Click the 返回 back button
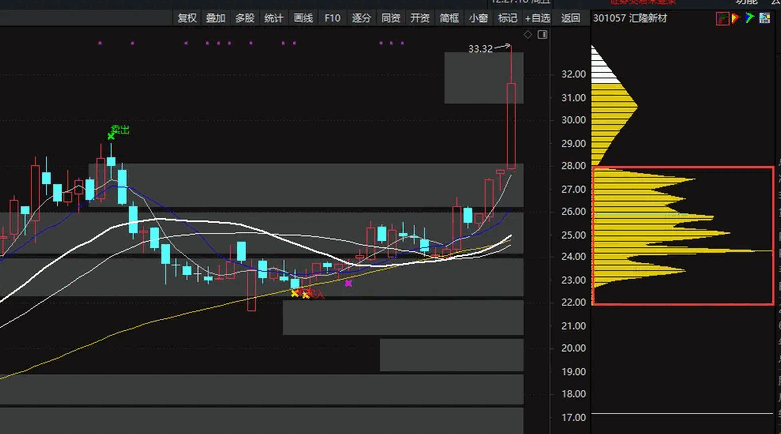 [x=570, y=18]
